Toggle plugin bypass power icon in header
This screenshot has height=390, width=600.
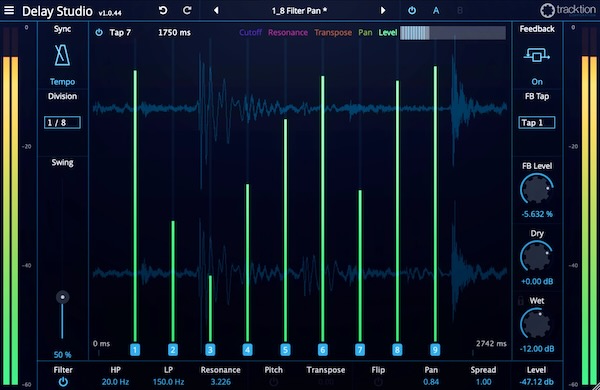click(x=412, y=11)
